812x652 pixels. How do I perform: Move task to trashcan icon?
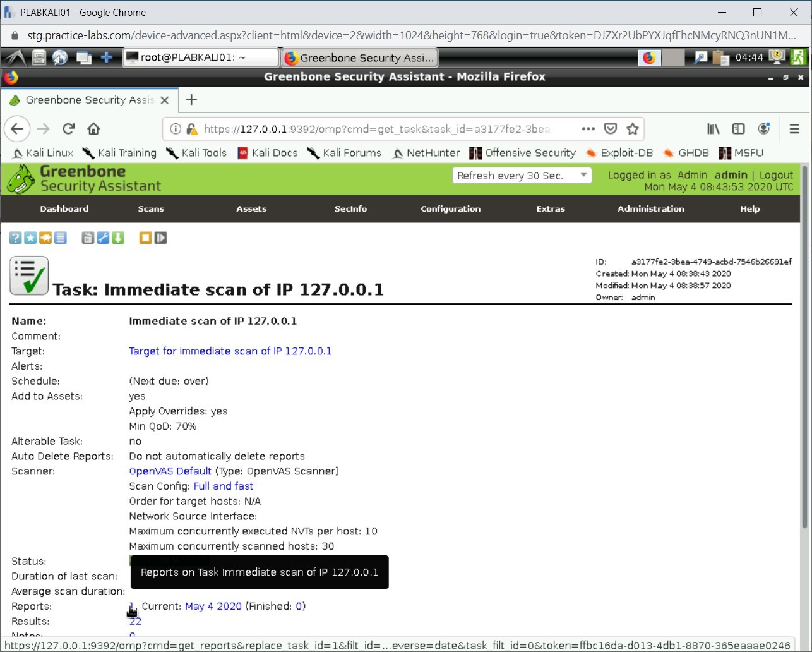tap(88, 238)
